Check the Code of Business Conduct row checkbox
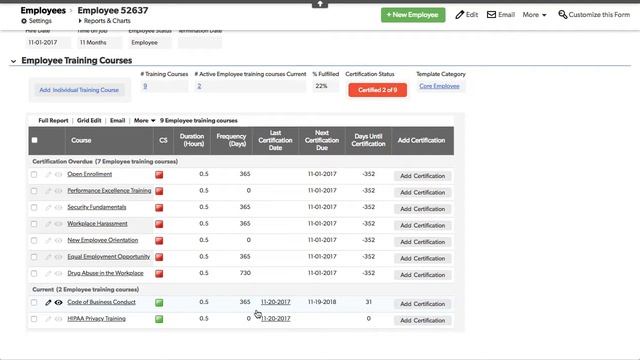 coord(34,302)
